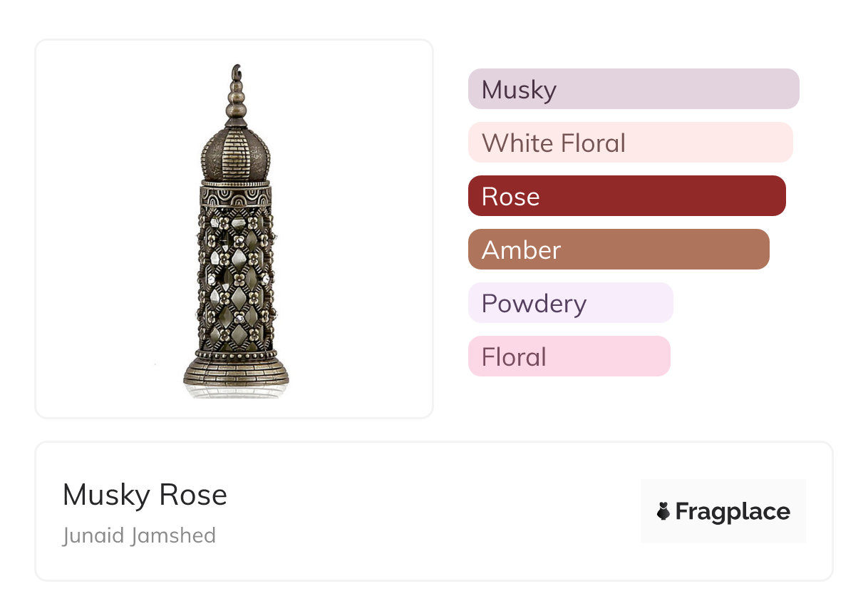Click the "Powdery" text label
This screenshot has height=616, width=868.
pos(534,303)
